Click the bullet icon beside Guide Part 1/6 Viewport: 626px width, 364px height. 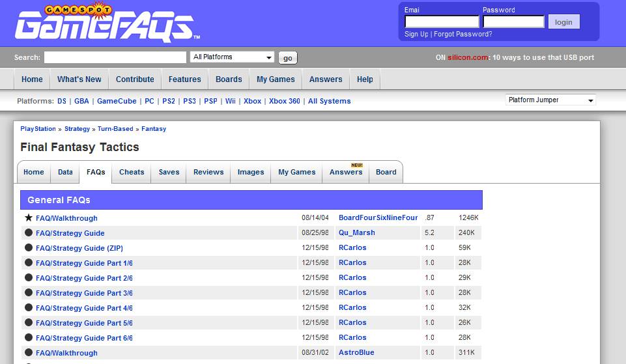(x=29, y=262)
